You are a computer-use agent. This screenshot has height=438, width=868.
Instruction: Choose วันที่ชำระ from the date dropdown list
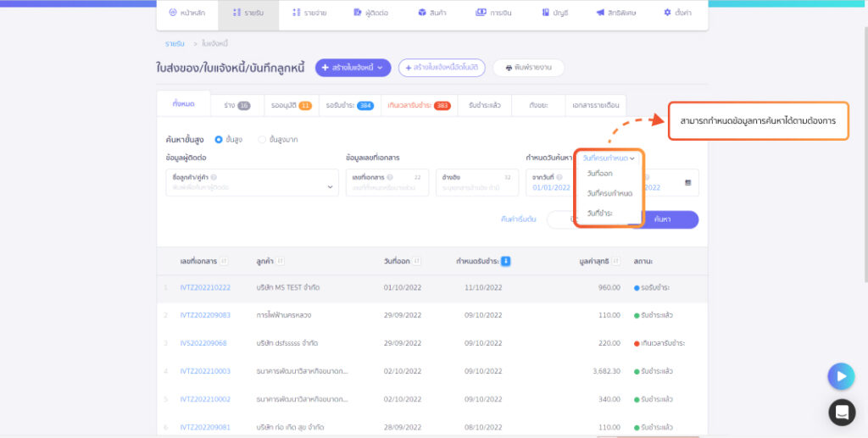[600, 213]
